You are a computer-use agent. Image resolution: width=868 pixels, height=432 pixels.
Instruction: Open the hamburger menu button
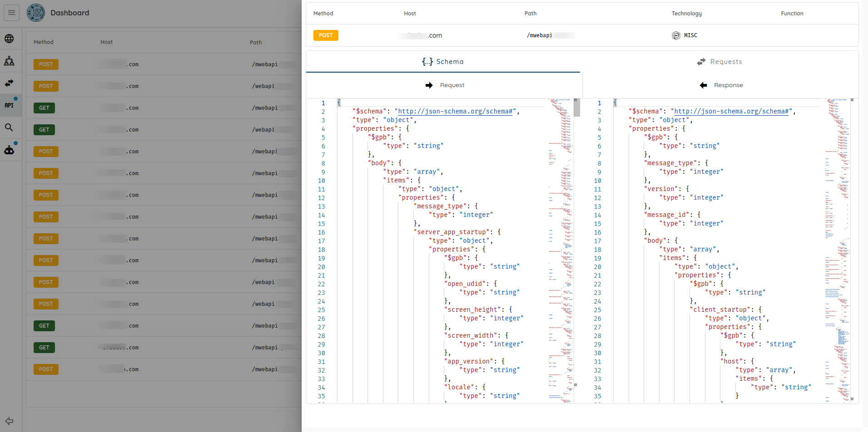click(12, 13)
